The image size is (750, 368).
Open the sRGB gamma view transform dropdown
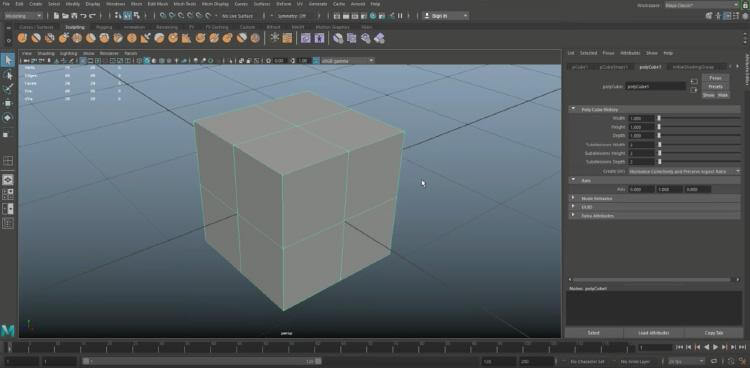pyautogui.click(x=347, y=61)
